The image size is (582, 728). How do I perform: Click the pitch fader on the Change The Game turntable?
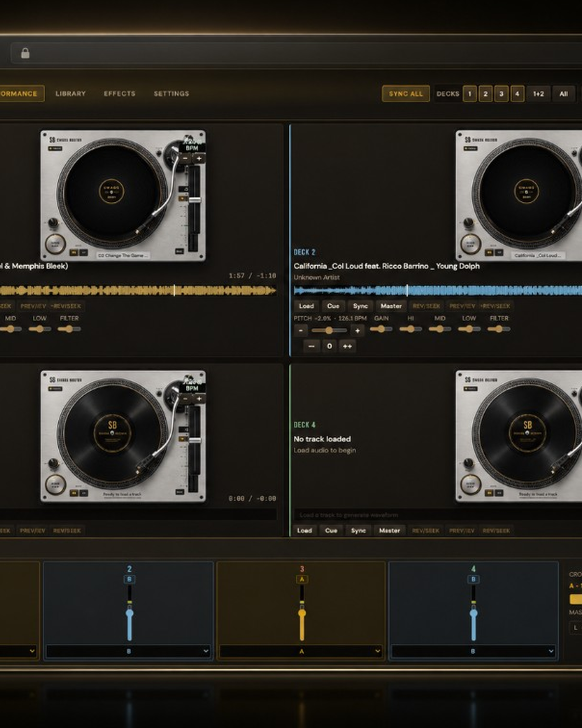(194, 199)
